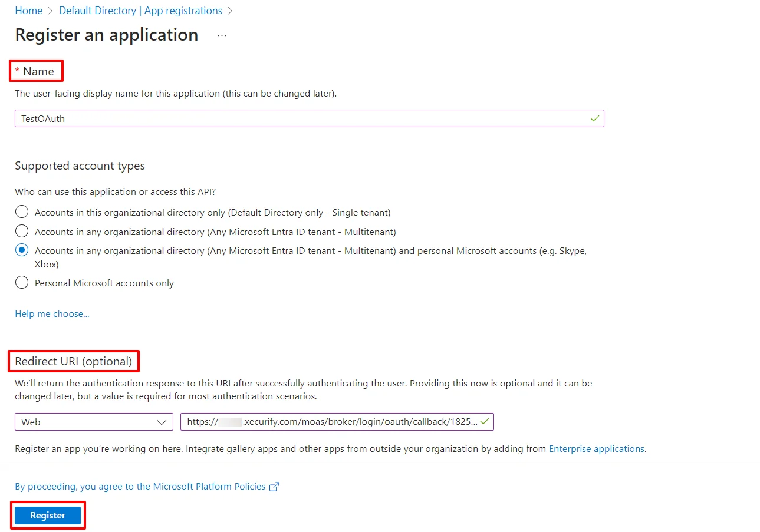This screenshot has height=532, width=760.
Task: Click the red asterisk beside Name
Action: tap(18, 71)
